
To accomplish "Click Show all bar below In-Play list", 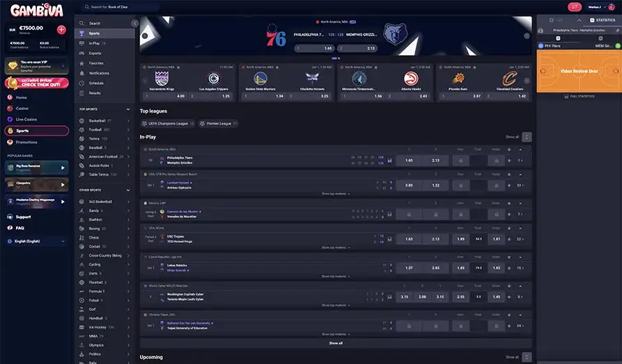I will coord(336,343).
